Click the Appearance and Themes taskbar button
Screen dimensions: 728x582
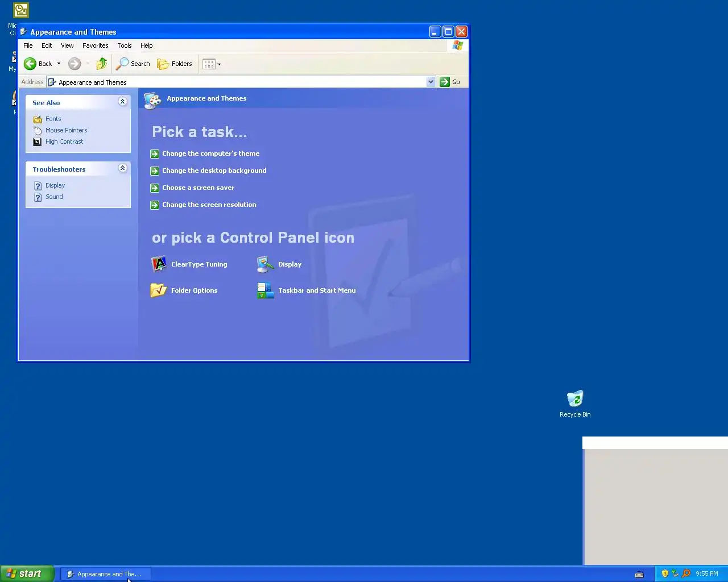(x=105, y=574)
